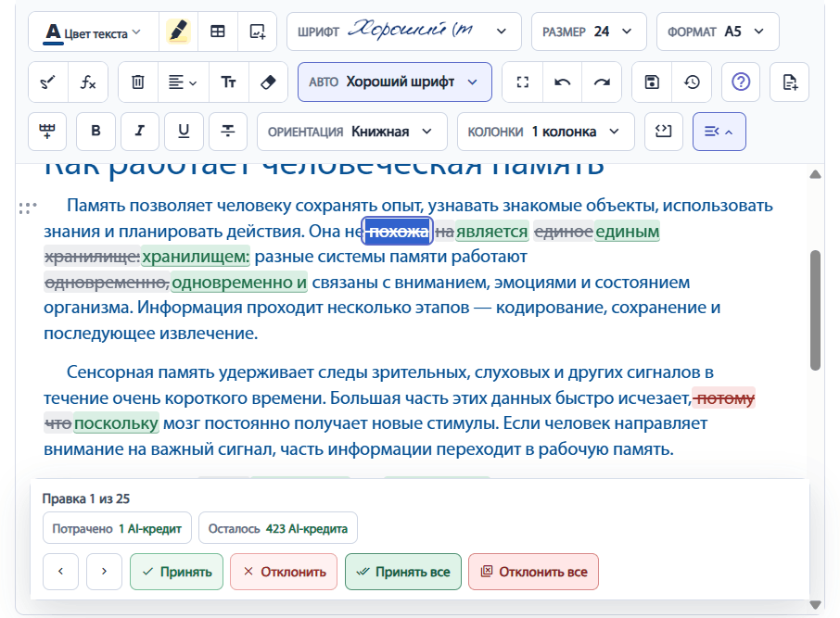Image resolution: width=840 pixels, height=618 pixels.
Task: Open the АВТО Хороший шрифт dropdown
Action: coord(395,82)
